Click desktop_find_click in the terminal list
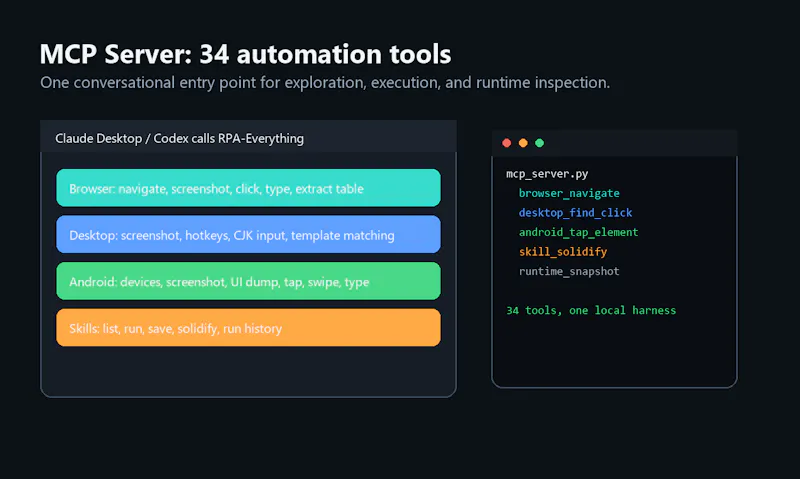The image size is (800, 479). [x=576, y=213]
